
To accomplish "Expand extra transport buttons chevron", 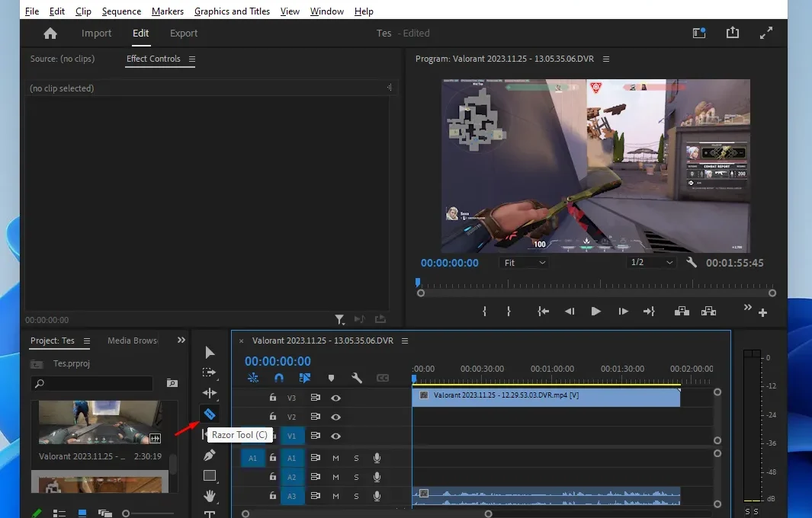I will point(747,308).
